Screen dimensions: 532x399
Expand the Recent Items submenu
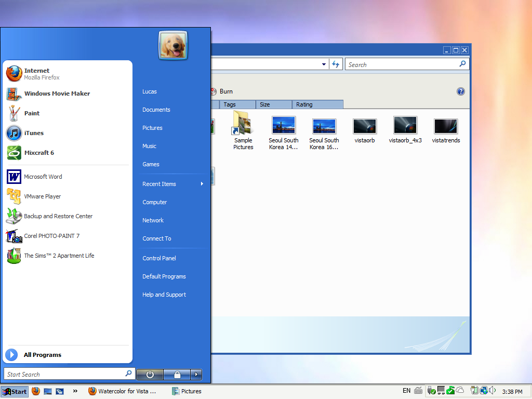(173, 184)
